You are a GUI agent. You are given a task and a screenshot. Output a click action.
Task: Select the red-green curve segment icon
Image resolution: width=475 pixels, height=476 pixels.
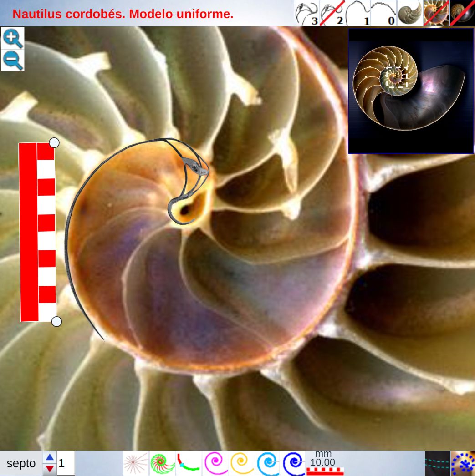189,463
